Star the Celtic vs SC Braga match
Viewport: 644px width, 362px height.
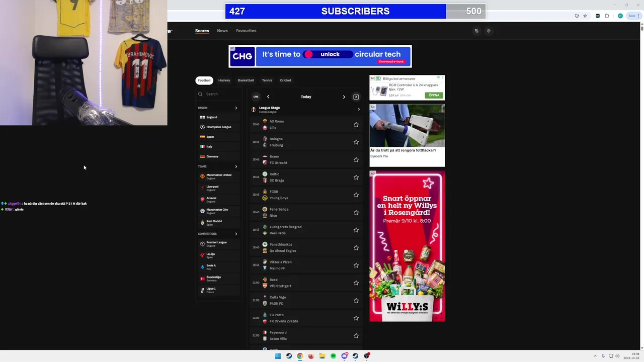(356, 177)
